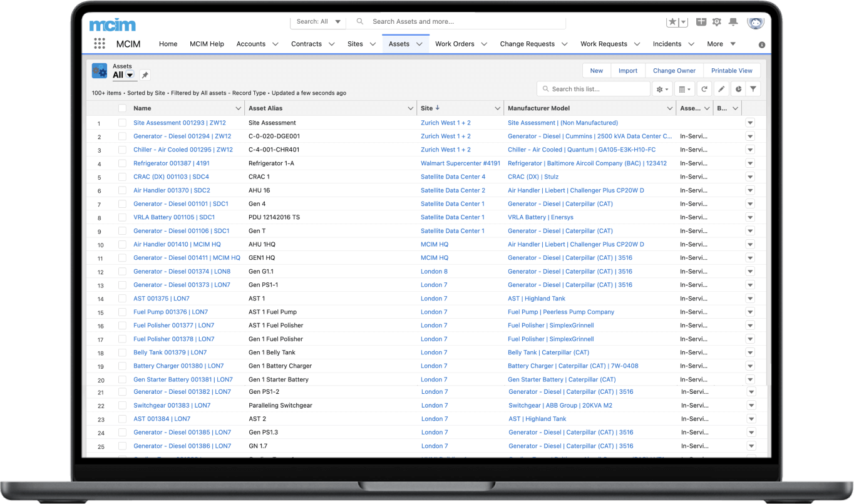Click the Search this list field

594,89
